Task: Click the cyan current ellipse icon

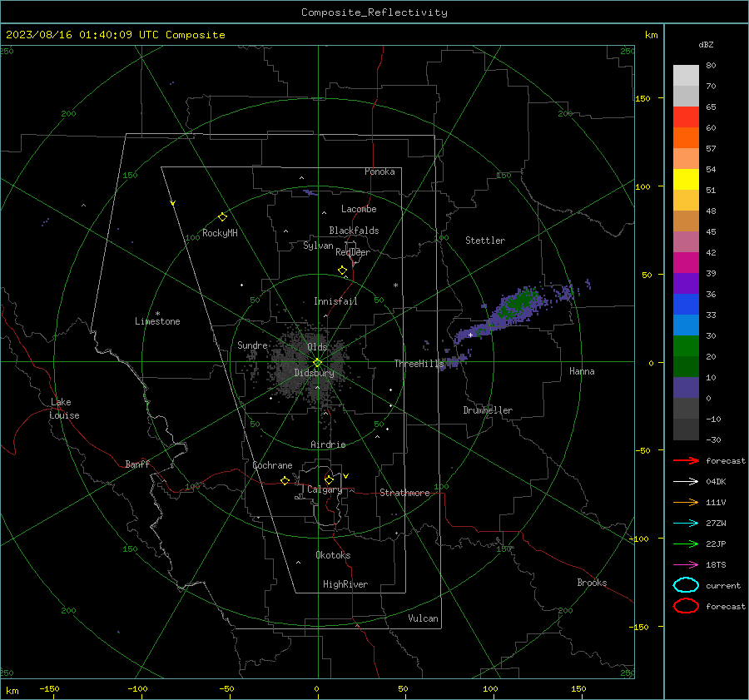Action: click(686, 585)
